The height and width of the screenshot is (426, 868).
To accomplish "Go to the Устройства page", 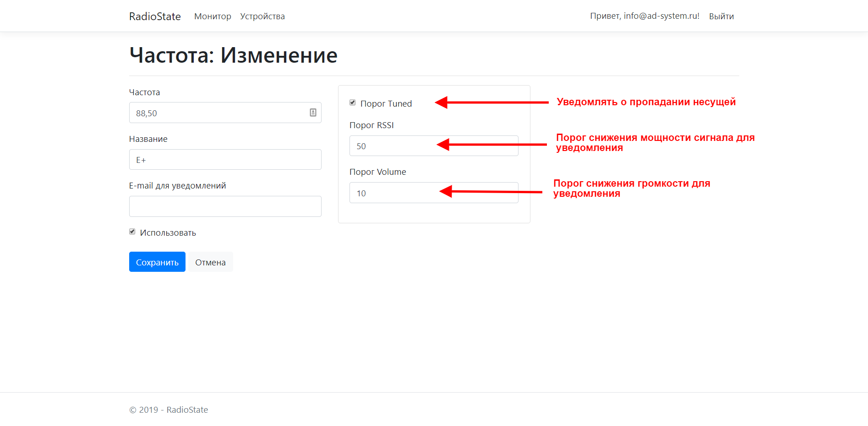I will tap(262, 16).
